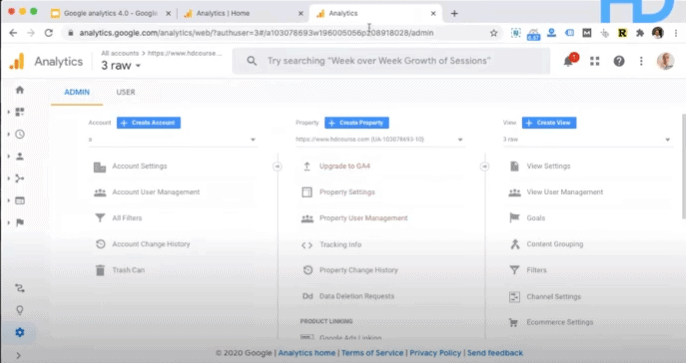The width and height of the screenshot is (686, 363).
Task: Collapse the Property column with arrow button
Action: click(x=484, y=166)
